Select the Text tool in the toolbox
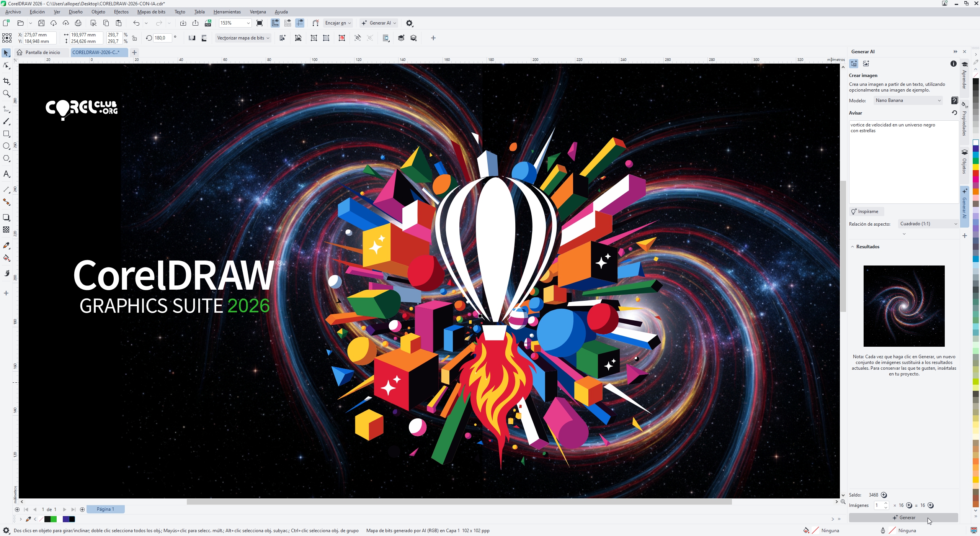Screen dimensions: 980x536 (6, 174)
